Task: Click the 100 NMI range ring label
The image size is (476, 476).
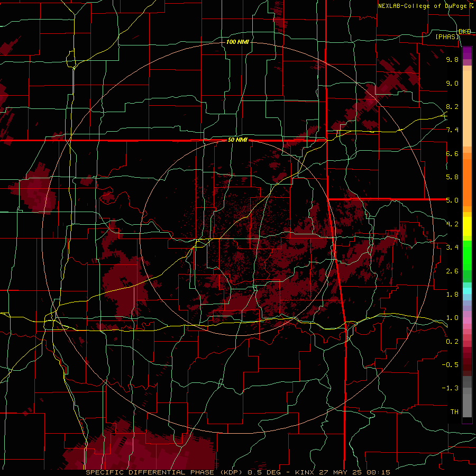Action: pos(237,42)
